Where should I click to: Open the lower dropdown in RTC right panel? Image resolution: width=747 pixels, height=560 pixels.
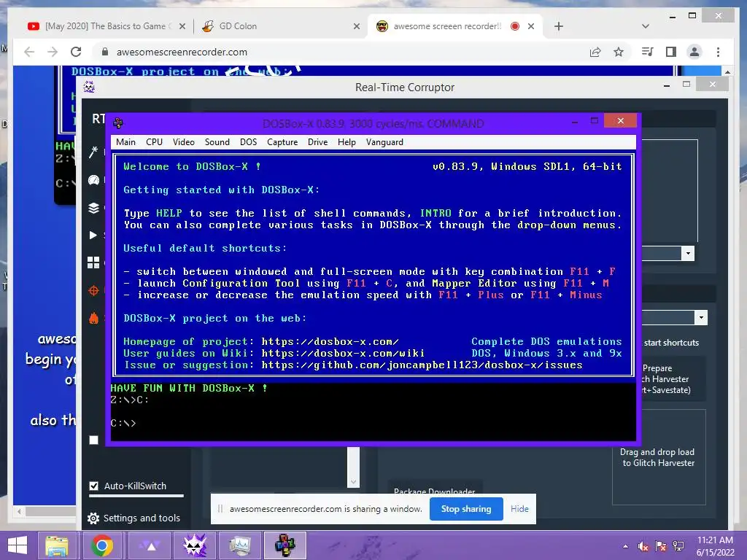pos(701,318)
